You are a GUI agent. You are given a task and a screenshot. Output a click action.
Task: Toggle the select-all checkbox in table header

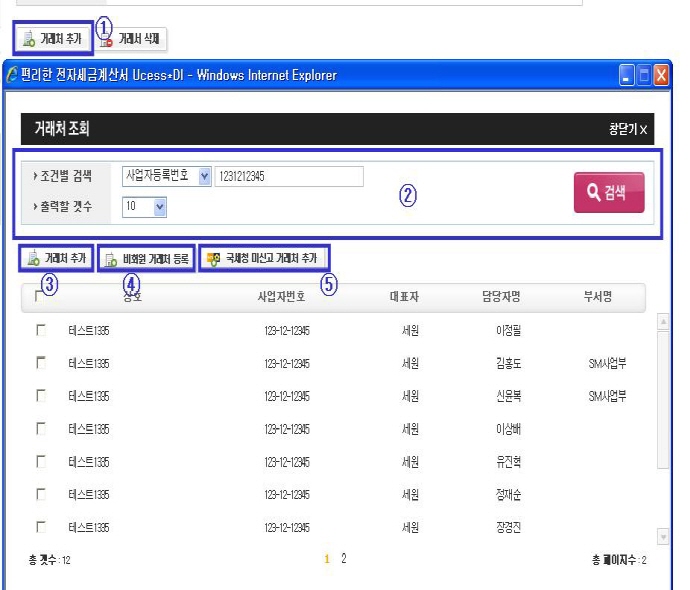[x=40, y=296]
